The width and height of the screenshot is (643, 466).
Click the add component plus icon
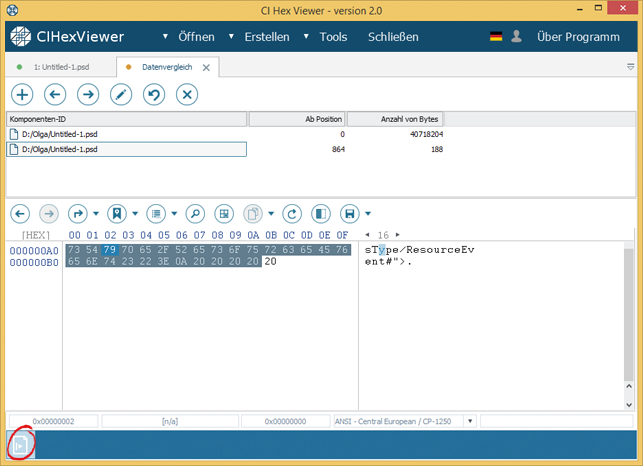(x=22, y=95)
